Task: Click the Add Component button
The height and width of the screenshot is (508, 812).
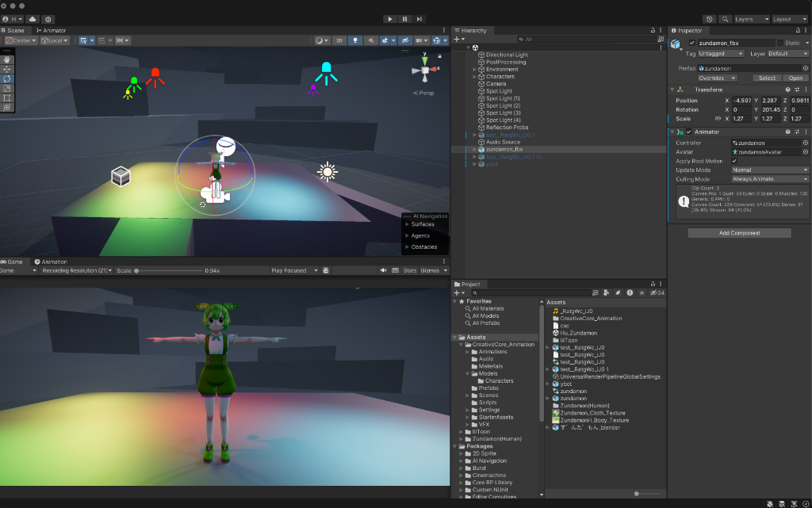Action: [x=740, y=233]
